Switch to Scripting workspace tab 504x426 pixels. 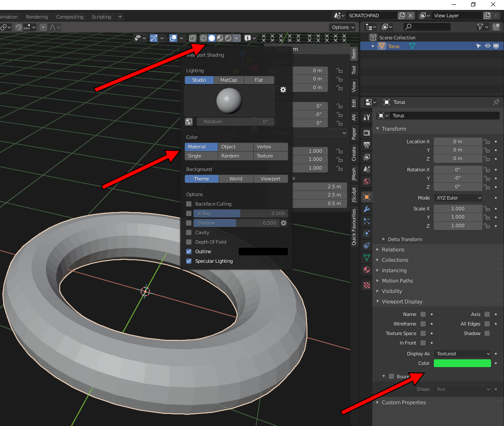[101, 17]
